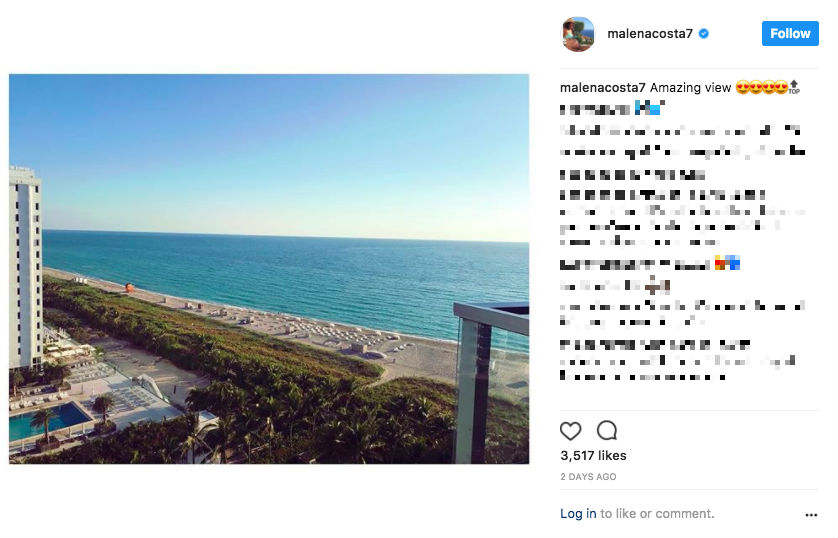Click the malenacosta7 username in the caption

pyautogui.click(x=603, y=88)
